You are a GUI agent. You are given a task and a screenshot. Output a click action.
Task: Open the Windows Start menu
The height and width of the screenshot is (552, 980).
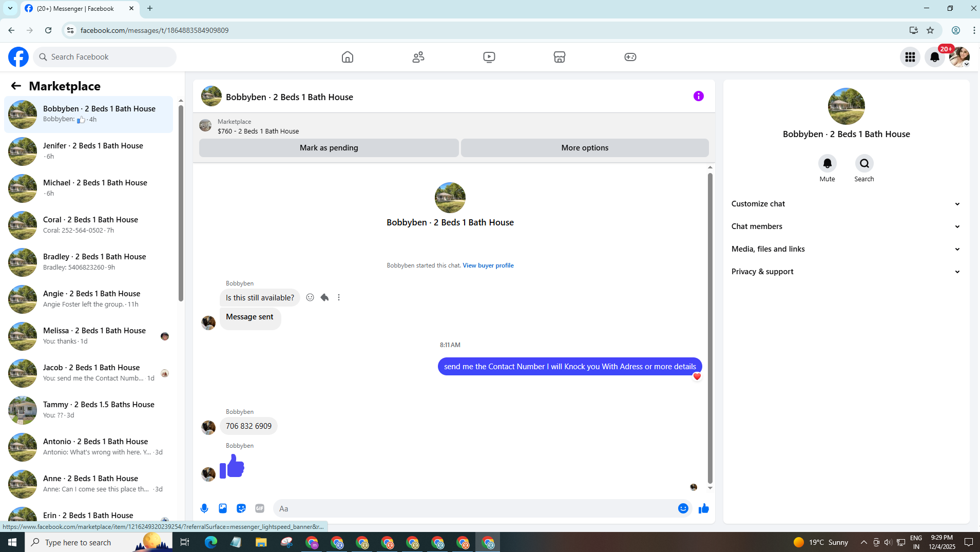(x=12, y=542)
